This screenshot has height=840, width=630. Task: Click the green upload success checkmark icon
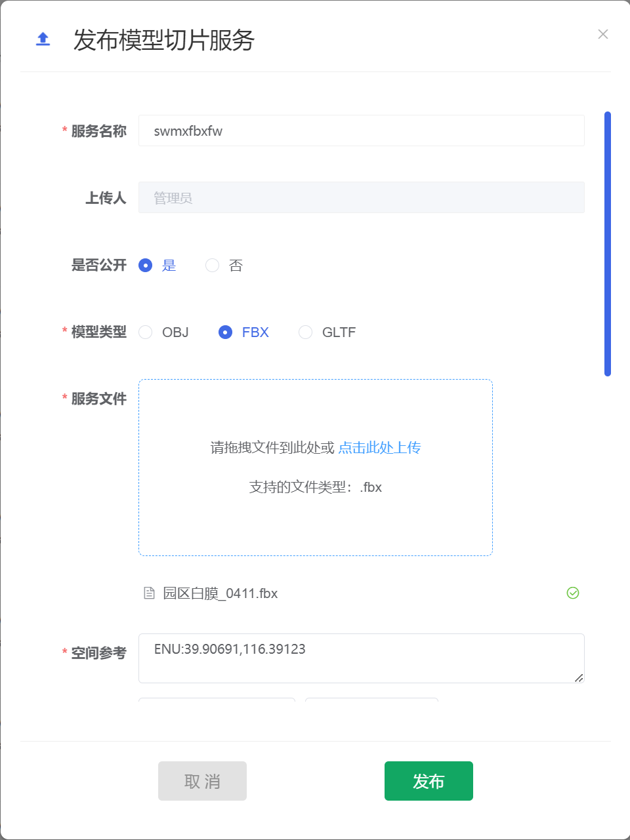point(573,593)
